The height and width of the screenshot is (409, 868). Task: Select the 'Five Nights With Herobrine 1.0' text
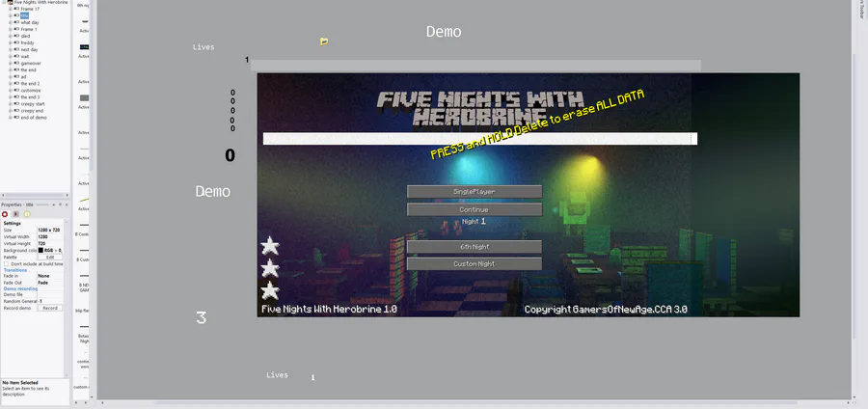330,310
